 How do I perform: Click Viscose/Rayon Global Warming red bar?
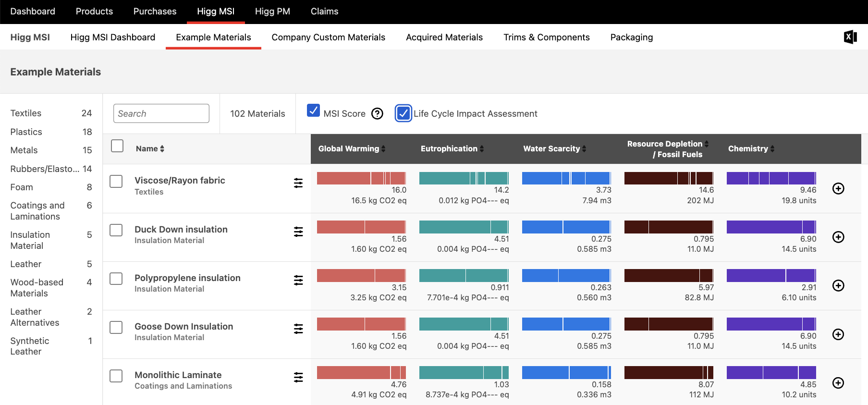click(x=362, y=178)
